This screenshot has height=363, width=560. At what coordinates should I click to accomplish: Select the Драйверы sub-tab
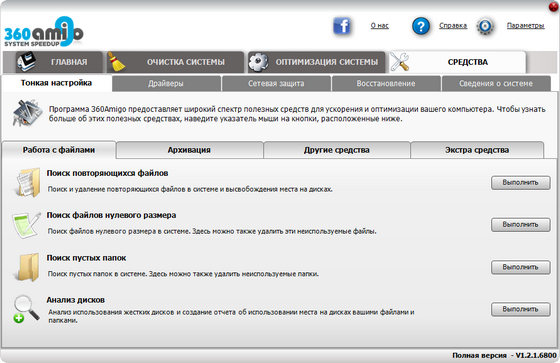click(x=166, y=84)
